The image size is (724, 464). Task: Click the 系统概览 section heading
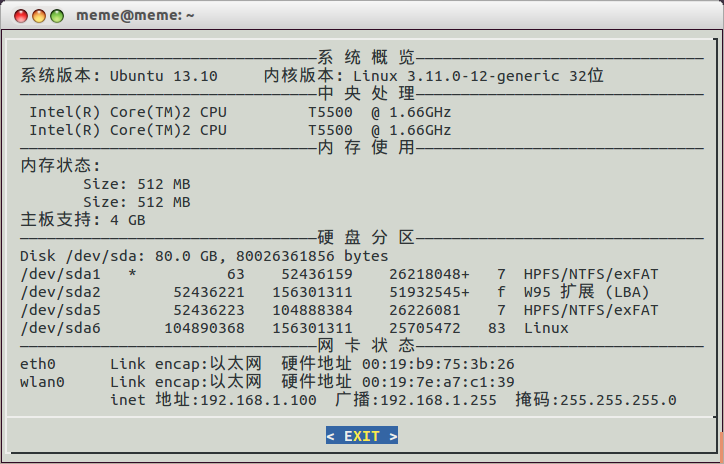[x=366, y=58]
